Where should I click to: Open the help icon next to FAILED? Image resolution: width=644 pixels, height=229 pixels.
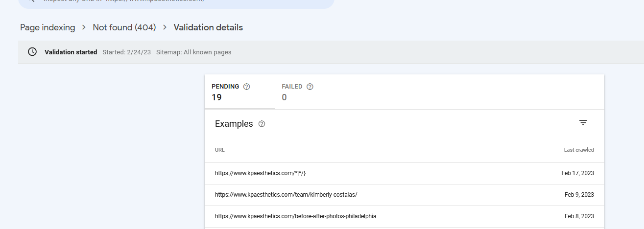(310, 87)
